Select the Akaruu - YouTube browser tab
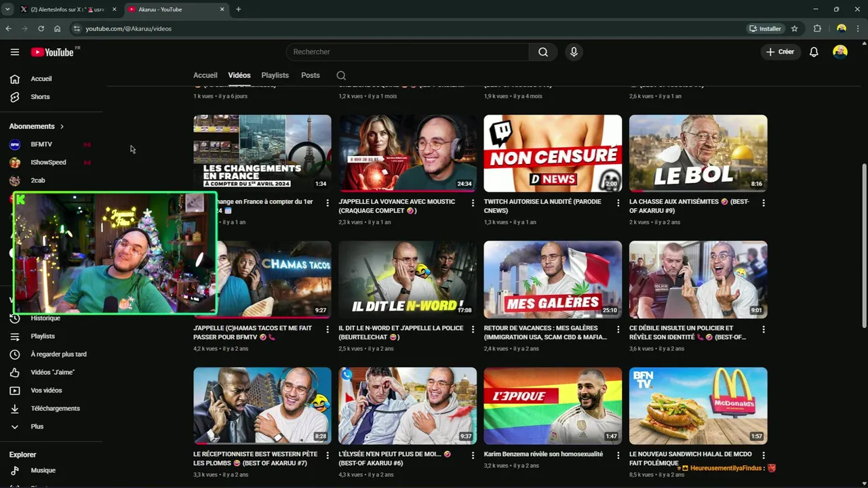The image size is (868, 488). 176,9
